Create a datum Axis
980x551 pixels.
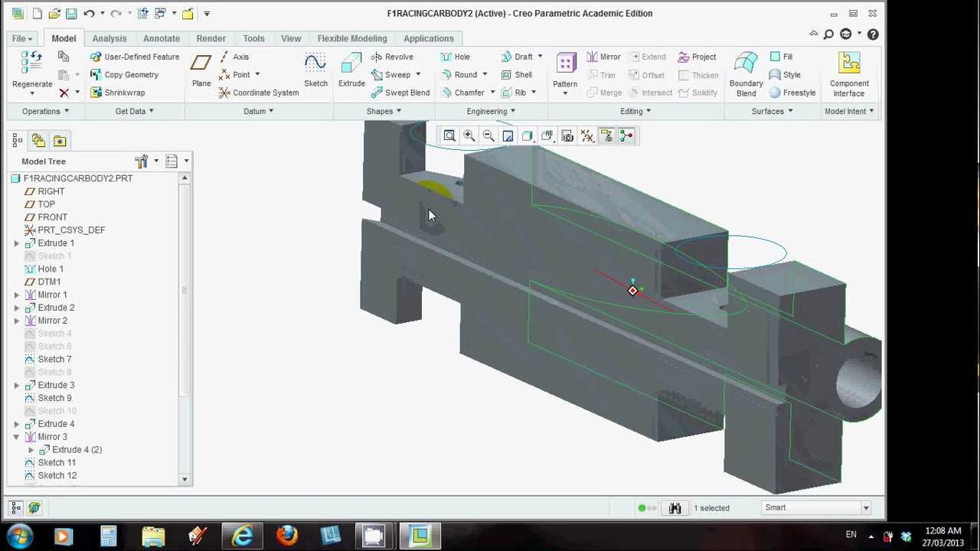(x=234, y=57)
